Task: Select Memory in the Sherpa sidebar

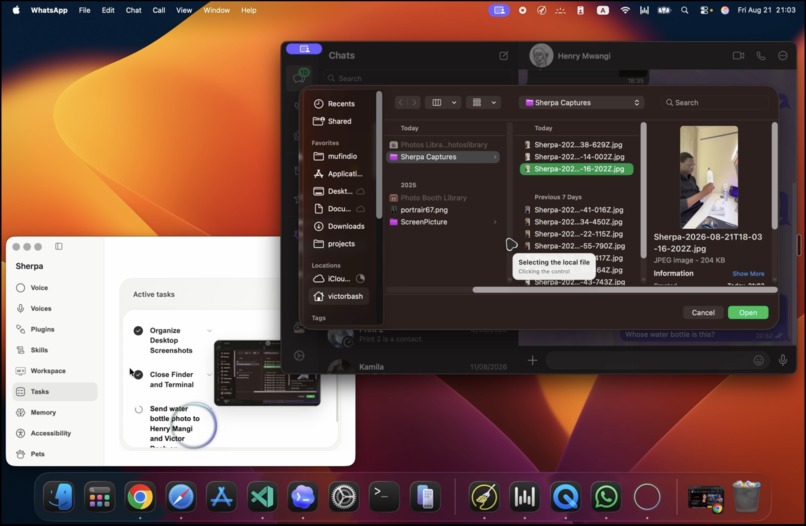Action: point(54,412)
